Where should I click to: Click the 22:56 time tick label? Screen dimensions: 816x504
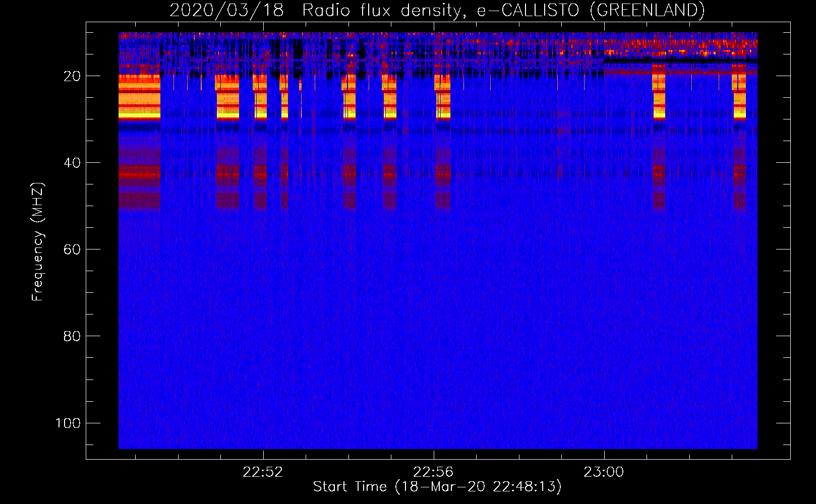coord(433,472)
